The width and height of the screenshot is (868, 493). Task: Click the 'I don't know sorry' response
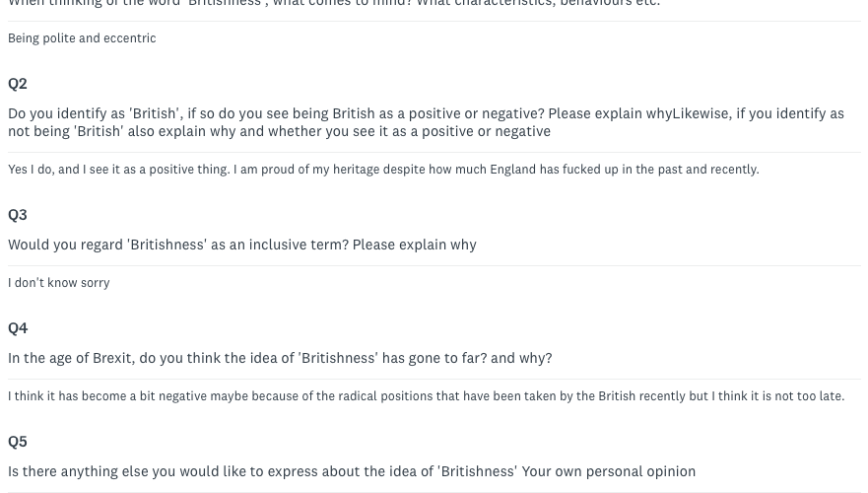click(x=59, y=283)
